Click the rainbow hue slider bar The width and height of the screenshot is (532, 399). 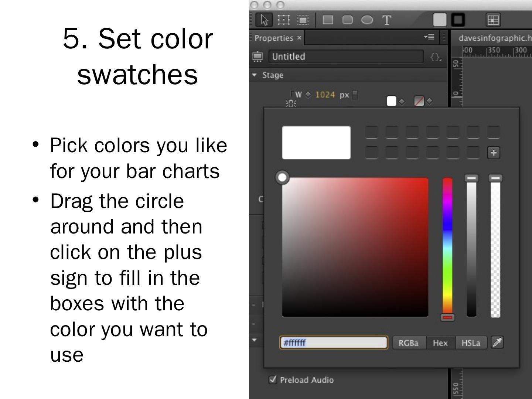pyautogui.click(x=447, y=248)
